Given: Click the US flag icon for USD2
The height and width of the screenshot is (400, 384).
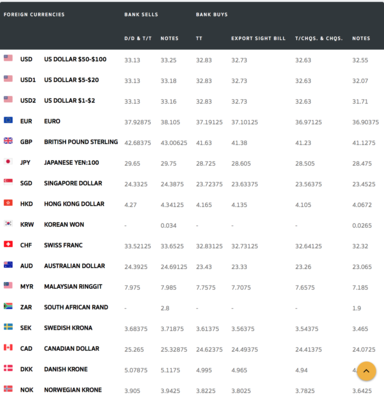Looking at the screenshot, I should coord(8,99).
